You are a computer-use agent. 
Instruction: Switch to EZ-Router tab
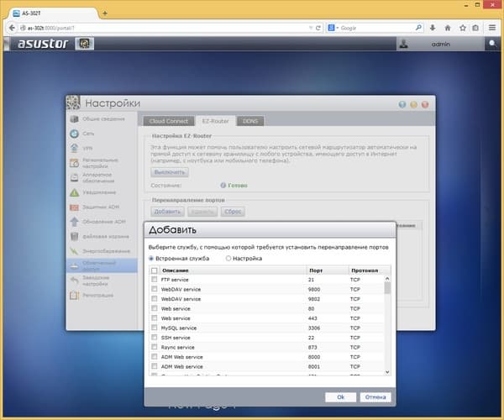pos(215,121)
